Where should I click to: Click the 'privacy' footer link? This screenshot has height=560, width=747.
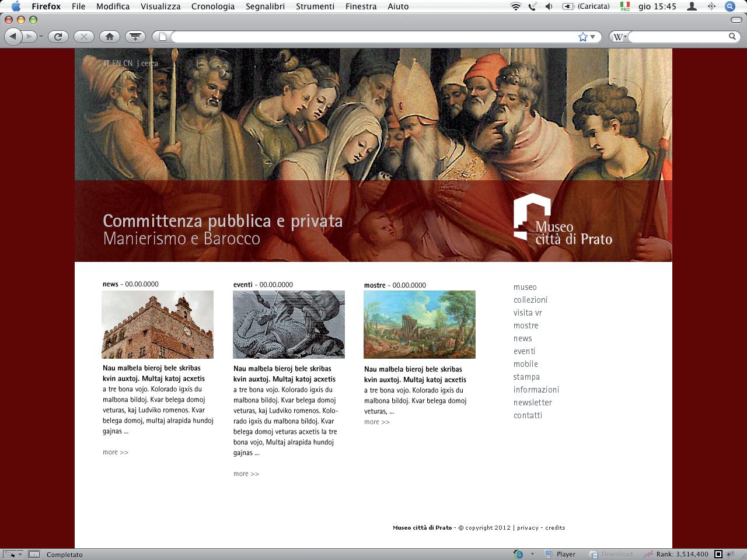tap(528, 528)
